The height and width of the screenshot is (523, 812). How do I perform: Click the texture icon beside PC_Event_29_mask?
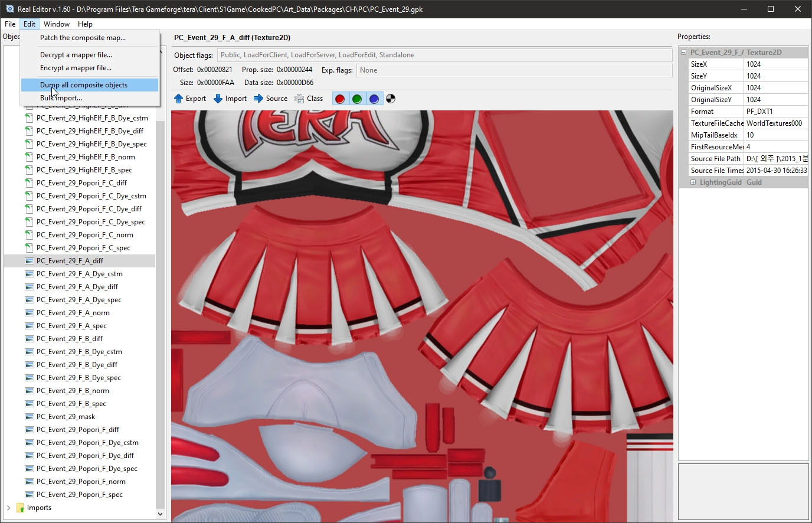(29, 417)
